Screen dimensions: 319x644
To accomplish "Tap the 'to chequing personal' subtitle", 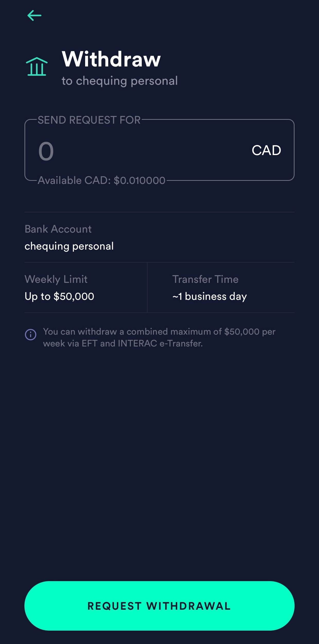I will 120,81.
